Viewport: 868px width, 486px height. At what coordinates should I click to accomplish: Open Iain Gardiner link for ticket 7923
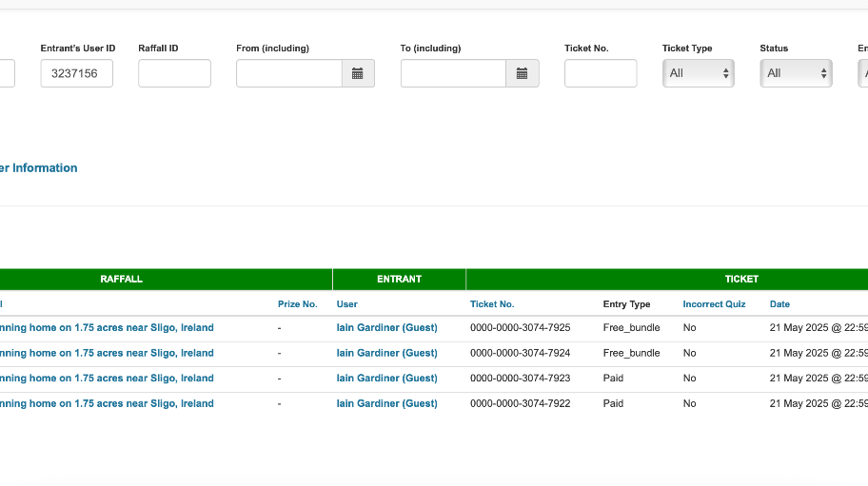click(386, 379)
